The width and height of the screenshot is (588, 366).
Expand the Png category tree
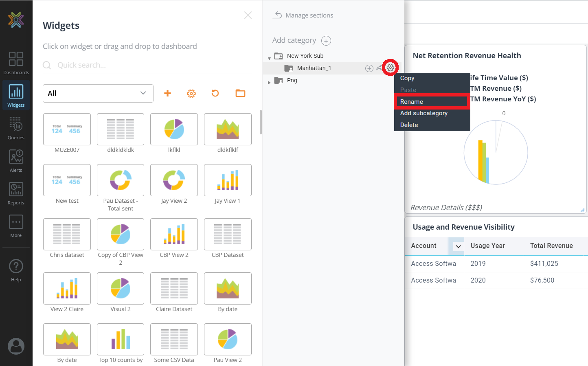point(269,82)
